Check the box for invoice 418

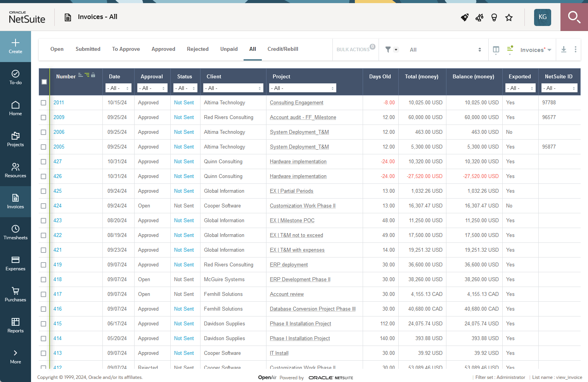(x=43, y=280)
